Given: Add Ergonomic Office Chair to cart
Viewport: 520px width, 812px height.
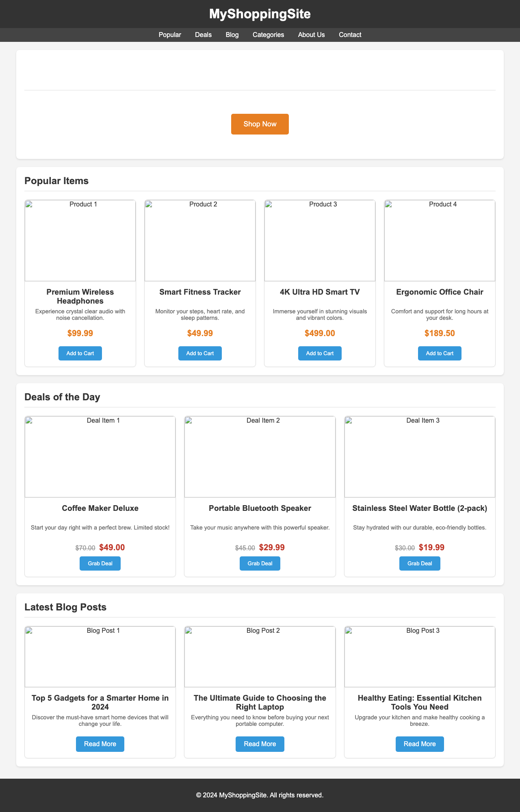Looking at the screenshot, I should [439, 353].
